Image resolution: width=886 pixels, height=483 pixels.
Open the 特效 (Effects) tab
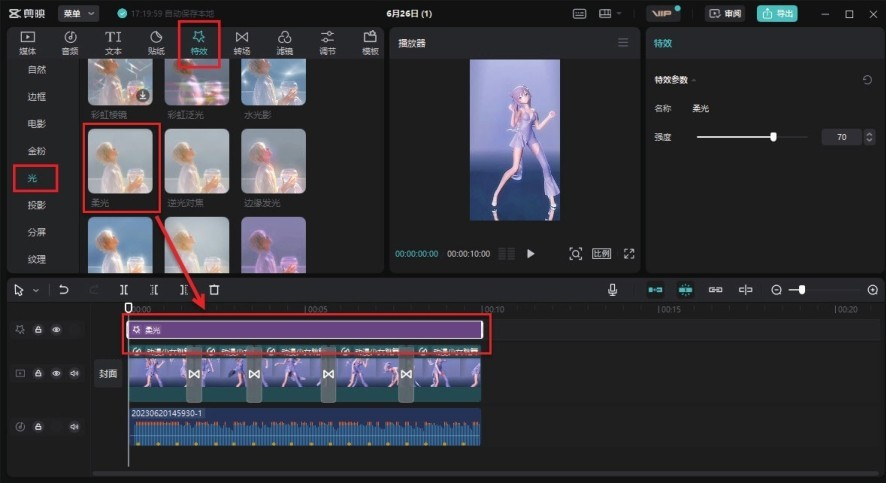(199, 43)
